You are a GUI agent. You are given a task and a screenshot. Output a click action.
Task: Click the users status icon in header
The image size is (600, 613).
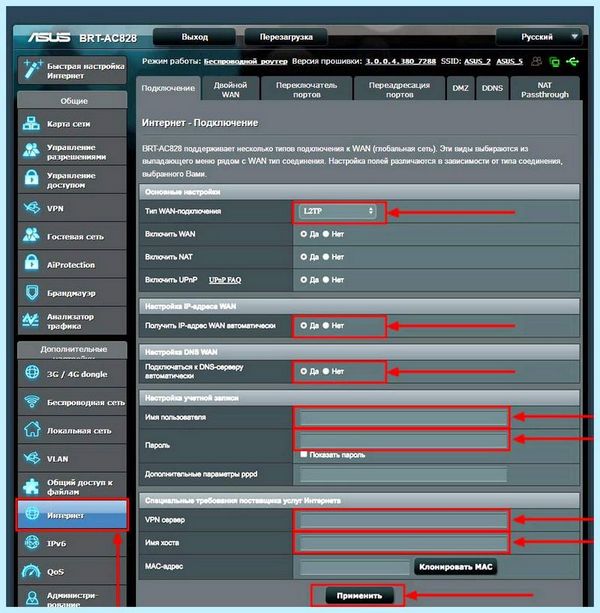pyautogui.click(x=537, y=61)
